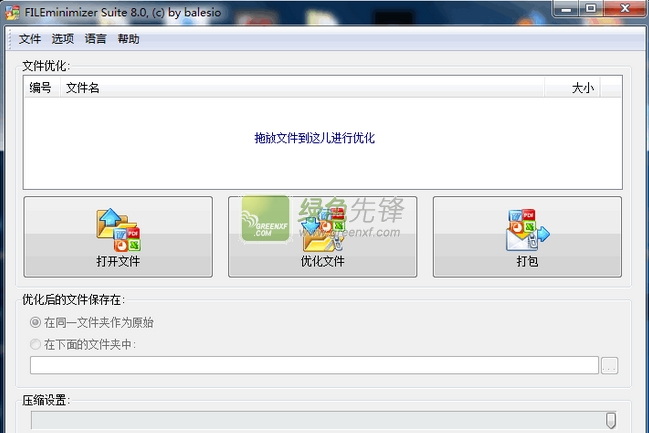Open the 帮助 menu

[128, 39]
